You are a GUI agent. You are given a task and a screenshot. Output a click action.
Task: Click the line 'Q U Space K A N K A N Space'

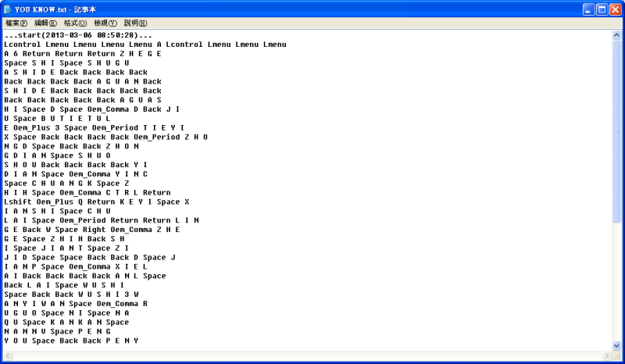(x=66, y=322)
